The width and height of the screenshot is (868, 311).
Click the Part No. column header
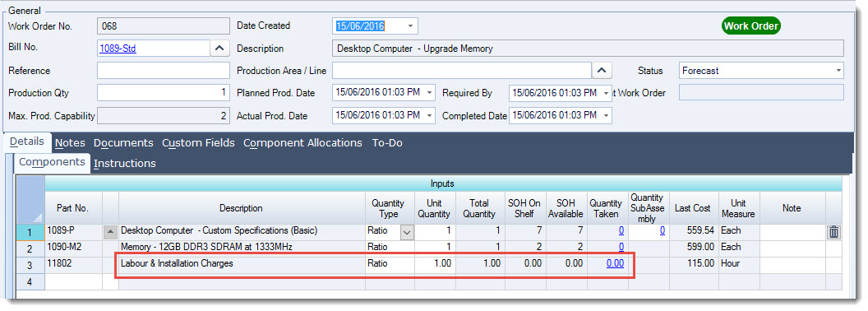73,208
